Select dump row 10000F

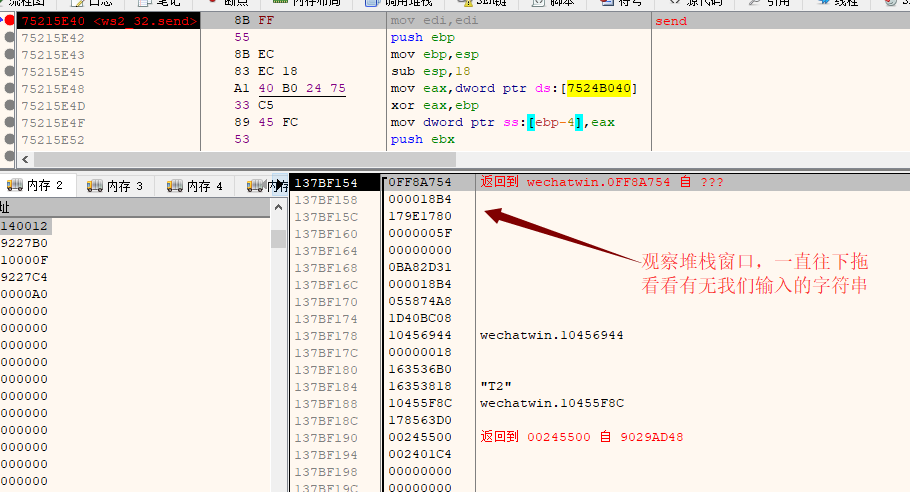(x=24, y=260)
